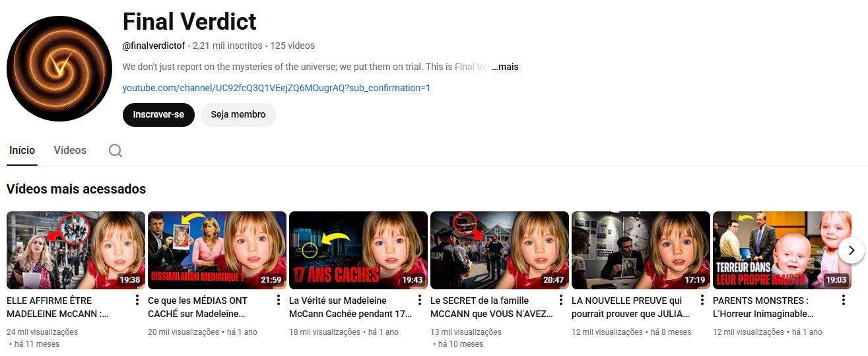Play the TERREUR DANS LEUR PROPRE MAISON thumbnail
868x356 pixels.
782,250
